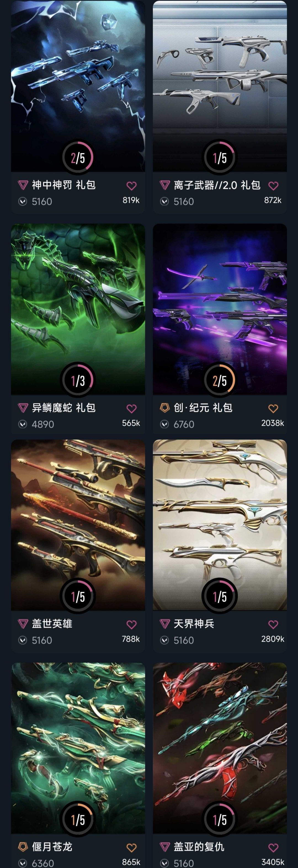Open the 盖世英雄 title link
The image size is (298, 868).
point(52,624)
